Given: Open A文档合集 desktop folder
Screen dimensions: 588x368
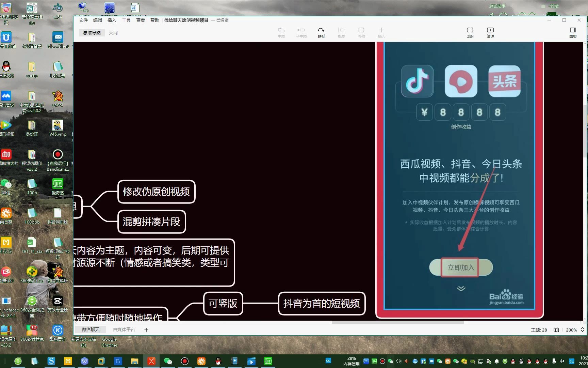Looking at the screenshot, I should tap(32, 40).
